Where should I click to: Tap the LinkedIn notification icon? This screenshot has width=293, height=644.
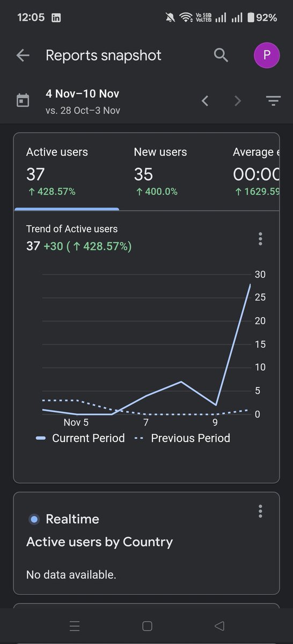56,18
